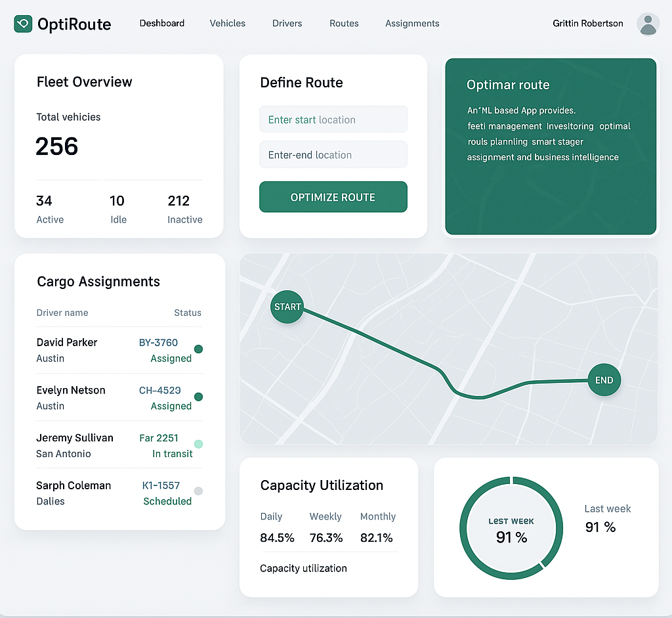Image resolution: width=672 pixels, height=618 pixels.
Task: Open the user profile avatar icon
Action: pyautogui.click(x=648, y=24)
